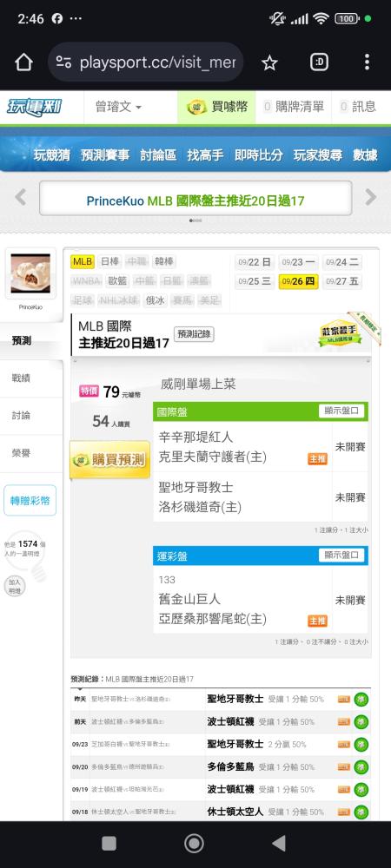Toggle 顯示盤口 in 國際盤 section
The width and height of the screenshot is (391, 868).
click(x=341, y=411)
